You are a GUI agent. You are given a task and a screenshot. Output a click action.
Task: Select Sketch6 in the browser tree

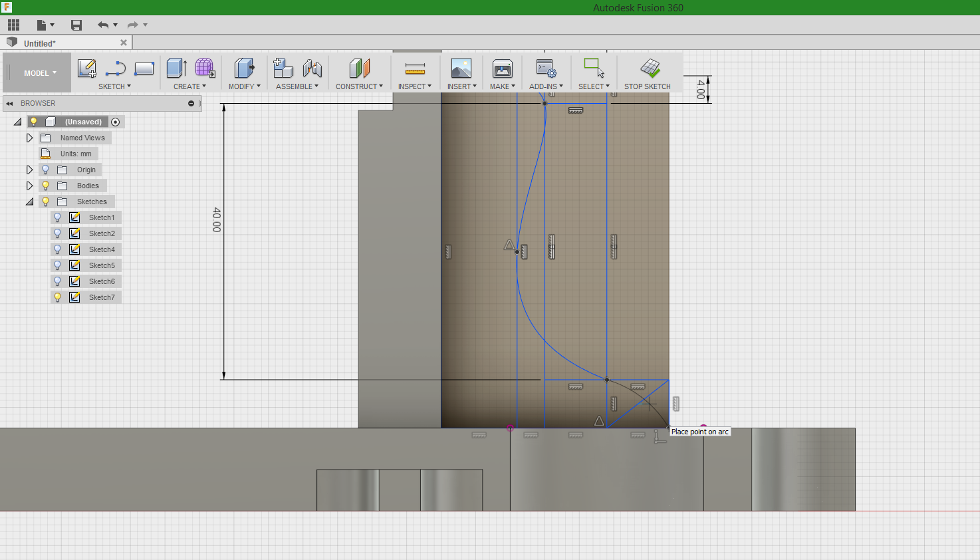pos(102,281)
